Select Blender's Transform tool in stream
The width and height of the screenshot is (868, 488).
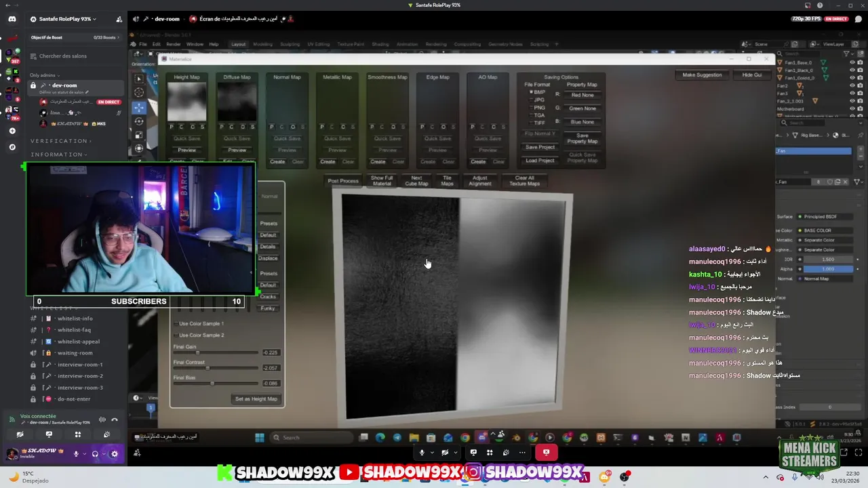point(139,148)
